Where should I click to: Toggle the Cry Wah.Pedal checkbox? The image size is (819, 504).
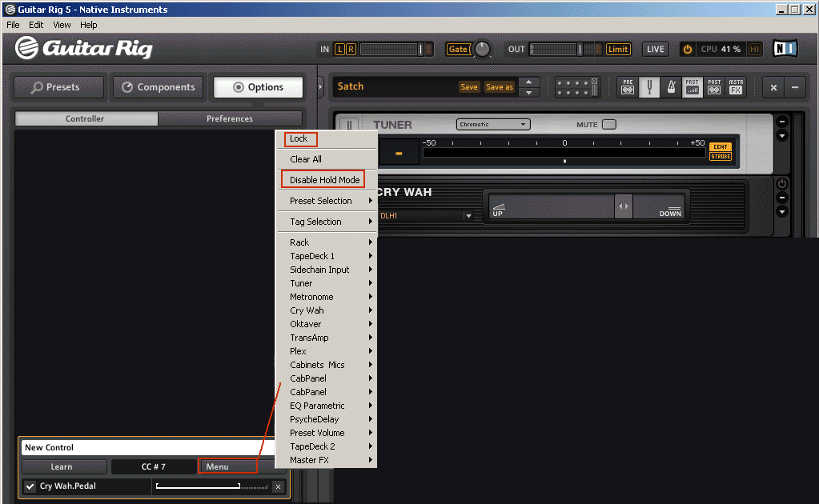[x=30, y=486]
